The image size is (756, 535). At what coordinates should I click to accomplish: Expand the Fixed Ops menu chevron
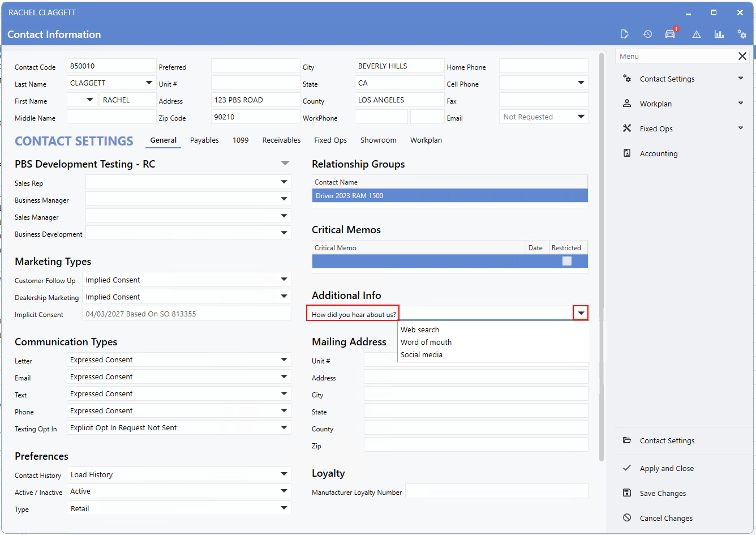[x=741, y=128]
